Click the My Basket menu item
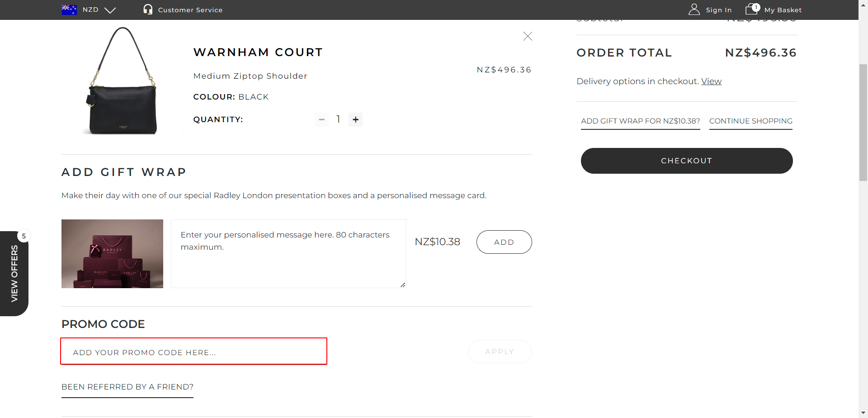Screen dimensions: 868x418 783,9
